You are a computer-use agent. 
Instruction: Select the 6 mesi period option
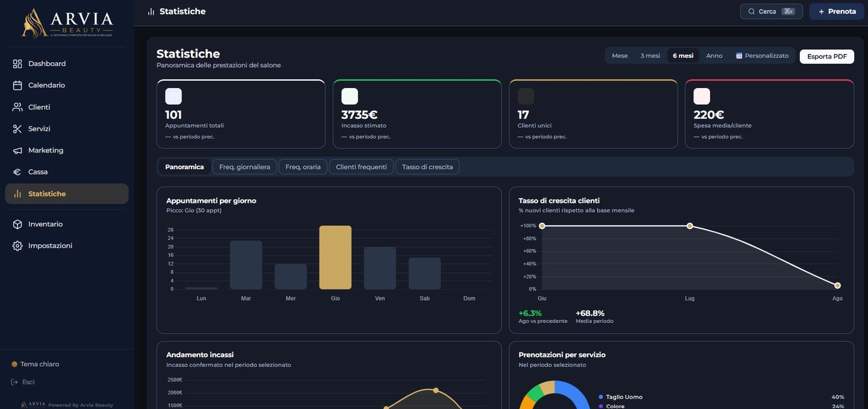pos(683,56)
